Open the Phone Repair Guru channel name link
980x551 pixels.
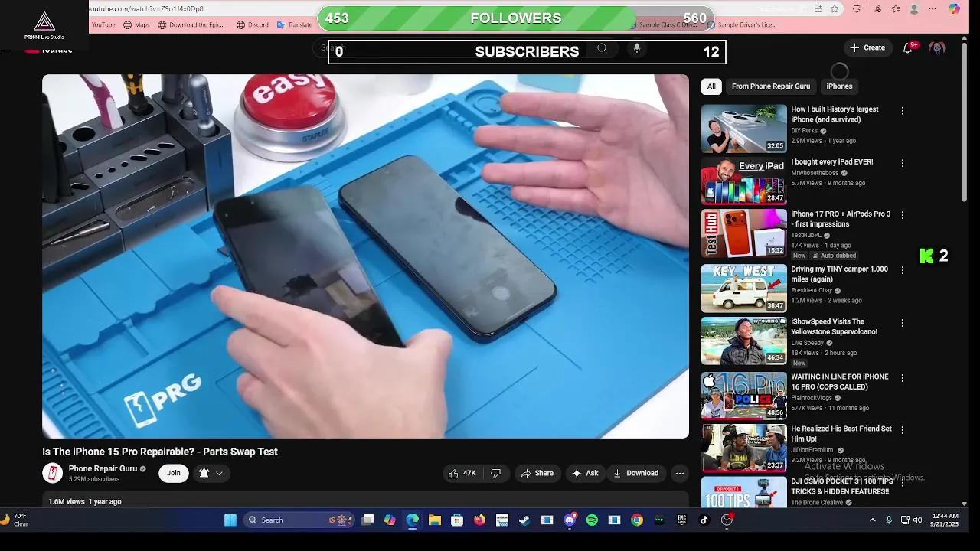pyautogui.click(x=103, y=468)
